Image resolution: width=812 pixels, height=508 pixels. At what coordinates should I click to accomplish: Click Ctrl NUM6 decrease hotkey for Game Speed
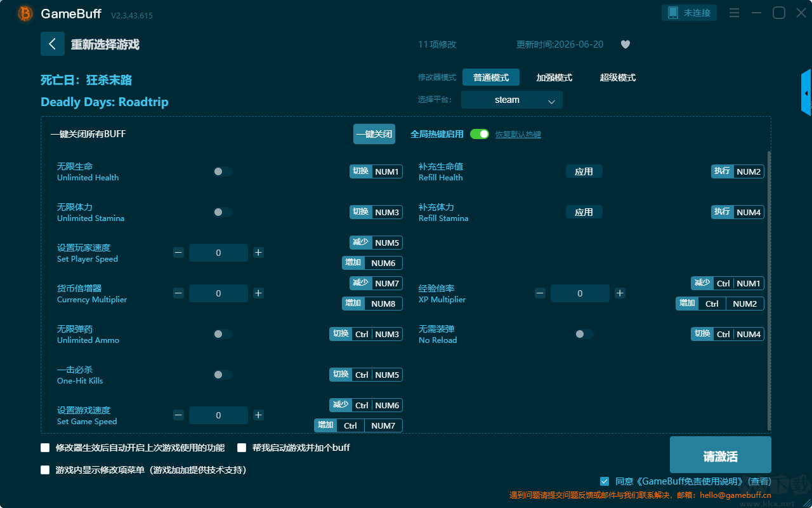[x=377, y=405]
